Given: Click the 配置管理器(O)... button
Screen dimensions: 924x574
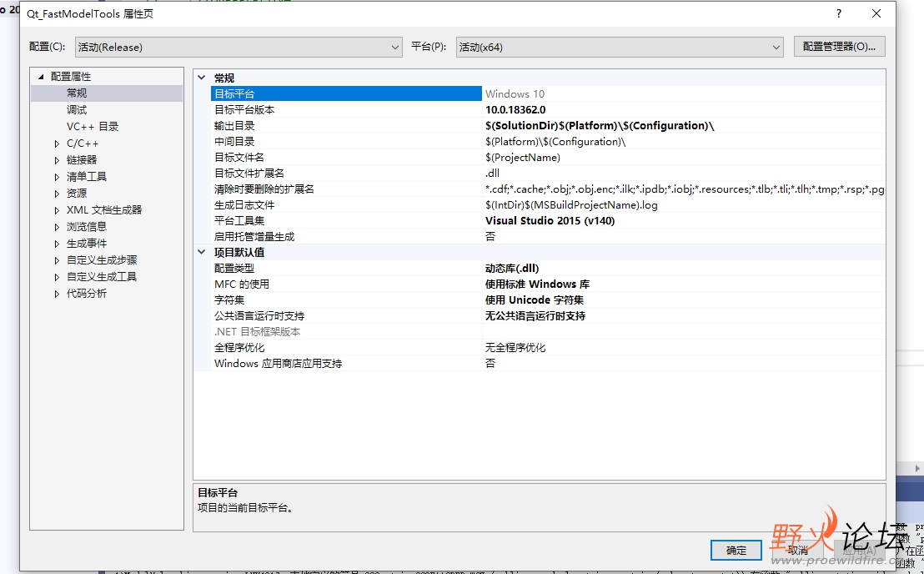Looking at the screenshot, I should click(839, 47).
